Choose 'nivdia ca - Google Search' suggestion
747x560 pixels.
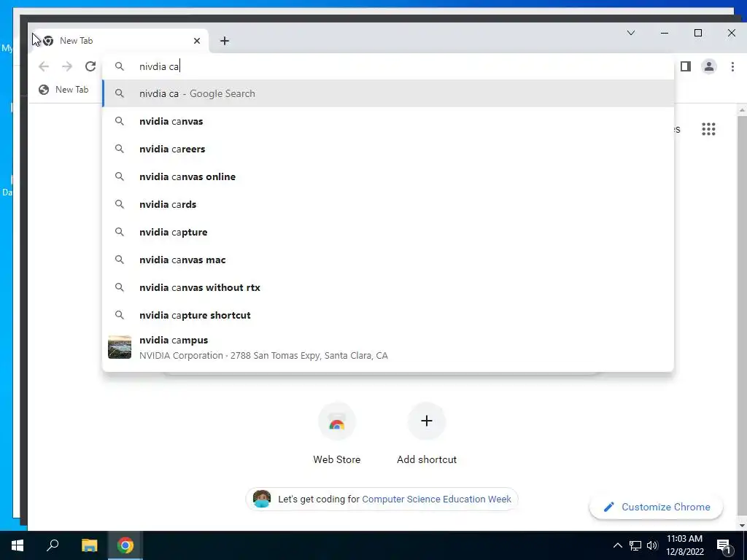coord(388,94)
